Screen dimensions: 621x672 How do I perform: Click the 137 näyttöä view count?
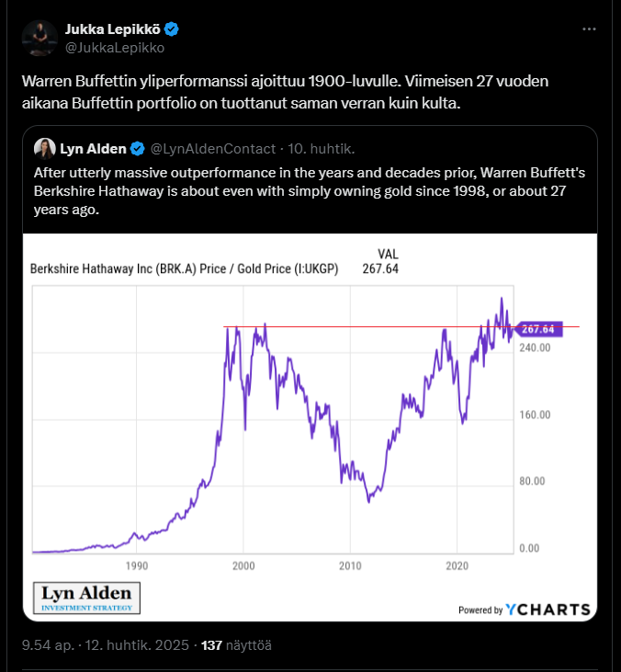pos(230,645)
